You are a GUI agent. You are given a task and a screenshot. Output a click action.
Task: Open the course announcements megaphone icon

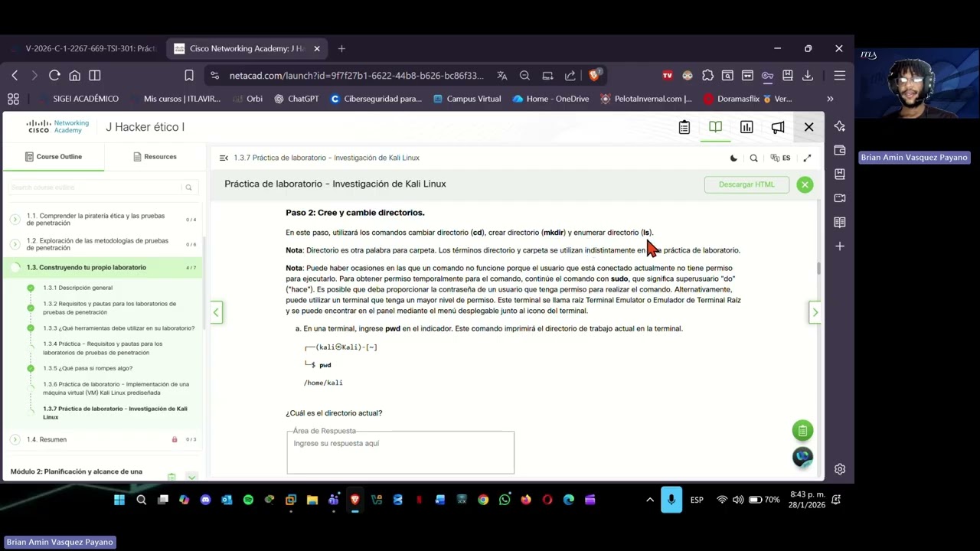click(x=778, y=128)
